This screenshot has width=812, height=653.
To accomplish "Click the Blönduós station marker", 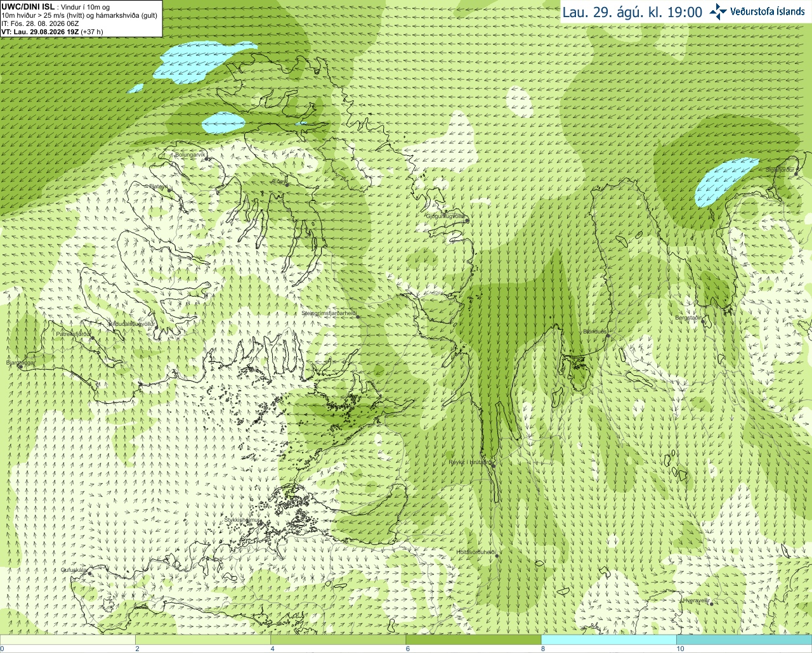I will 607,336.
